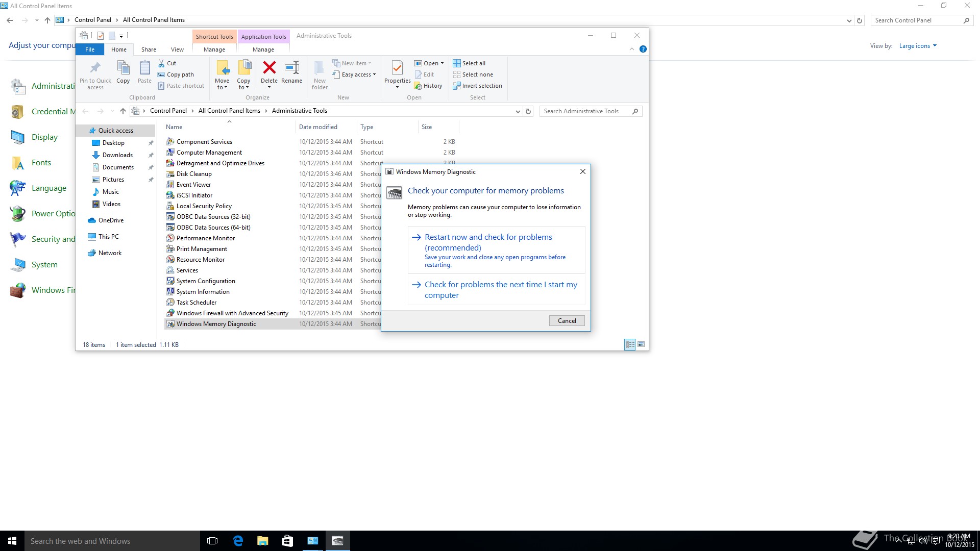Switch to large icons view in status bar
The height and width of the screenshot is (551, 980).
click(x=641, y=344)
